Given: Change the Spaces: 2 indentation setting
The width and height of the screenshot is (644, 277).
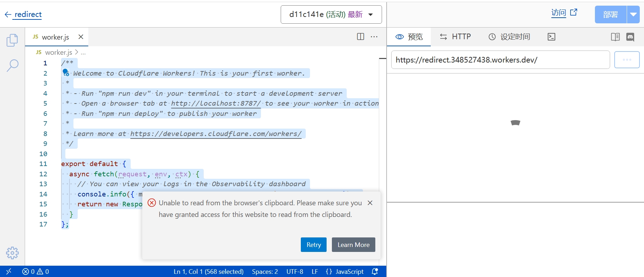Looking at the screenshot, I should coord(265,271).
